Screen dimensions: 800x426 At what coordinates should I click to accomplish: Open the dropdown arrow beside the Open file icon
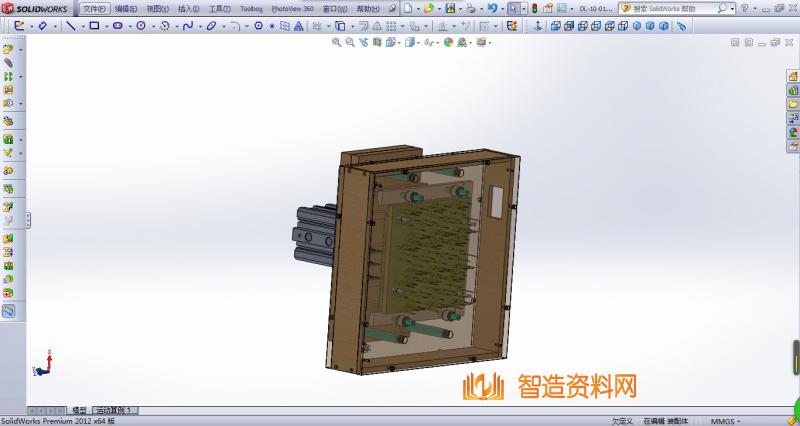coord(439,8)
